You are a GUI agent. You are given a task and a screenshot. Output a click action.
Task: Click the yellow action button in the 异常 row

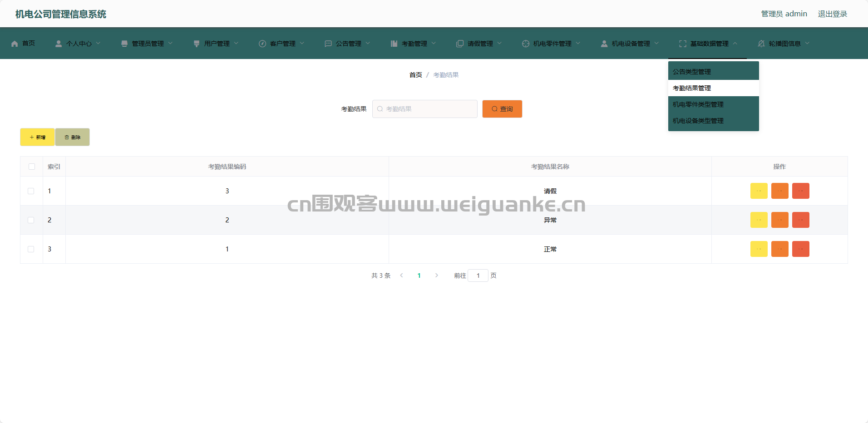(759, 220)
